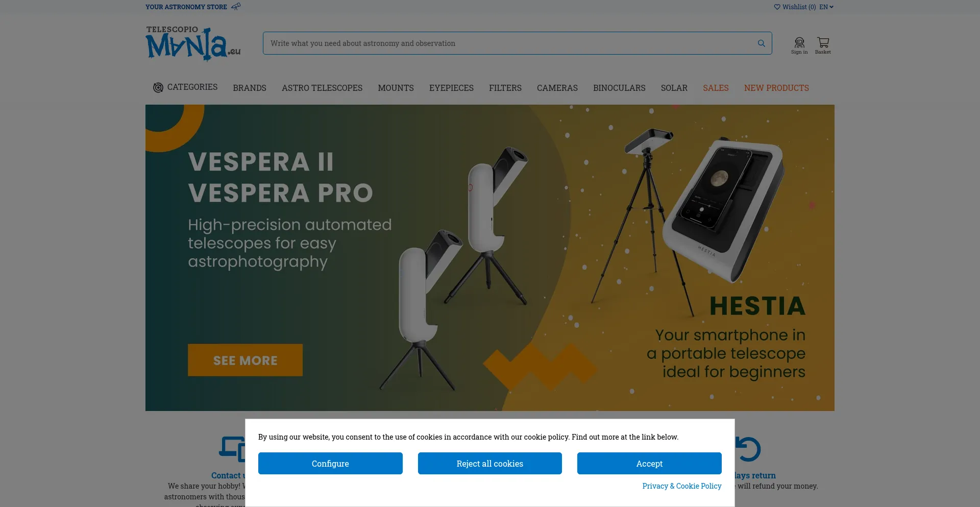Click the Wishlist heart icon

(x=777, y=7)
